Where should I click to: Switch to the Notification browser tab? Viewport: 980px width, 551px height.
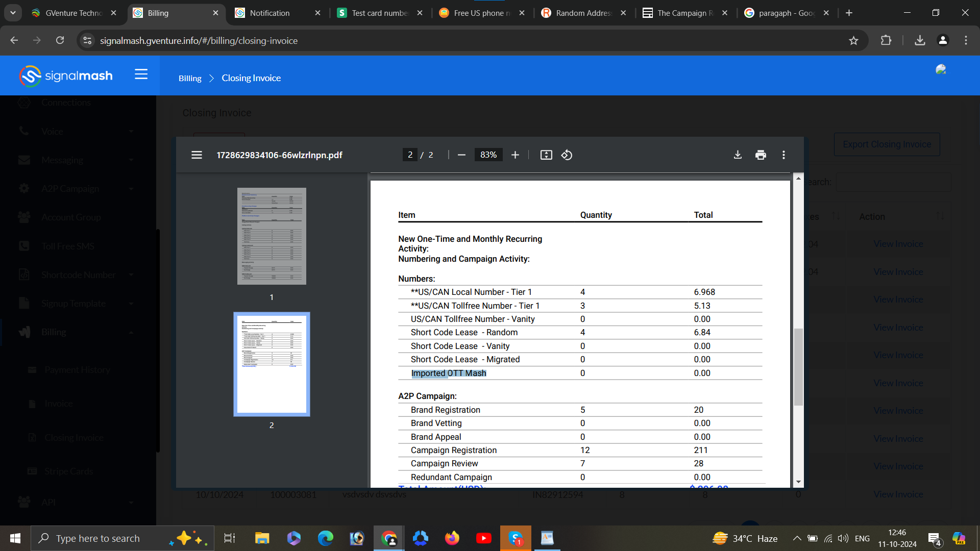[269, 13]
